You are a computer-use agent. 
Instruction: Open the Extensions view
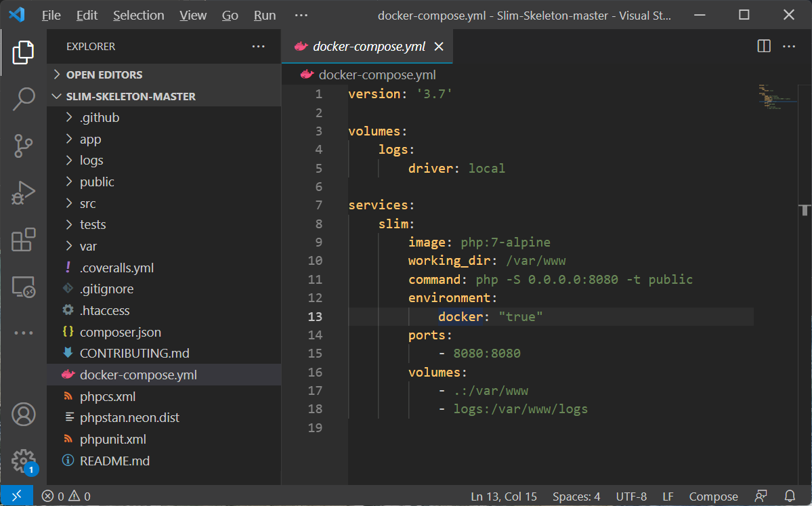click(x=23, y=240)
